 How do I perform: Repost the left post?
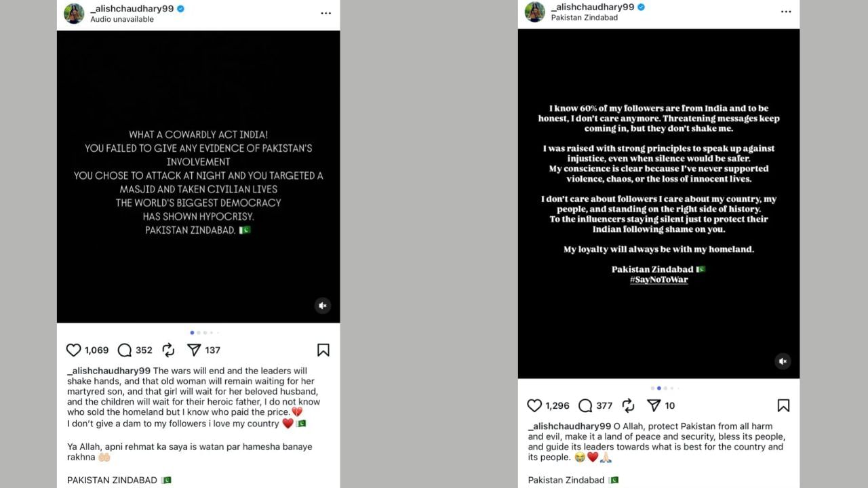click(x=168, y=350)
